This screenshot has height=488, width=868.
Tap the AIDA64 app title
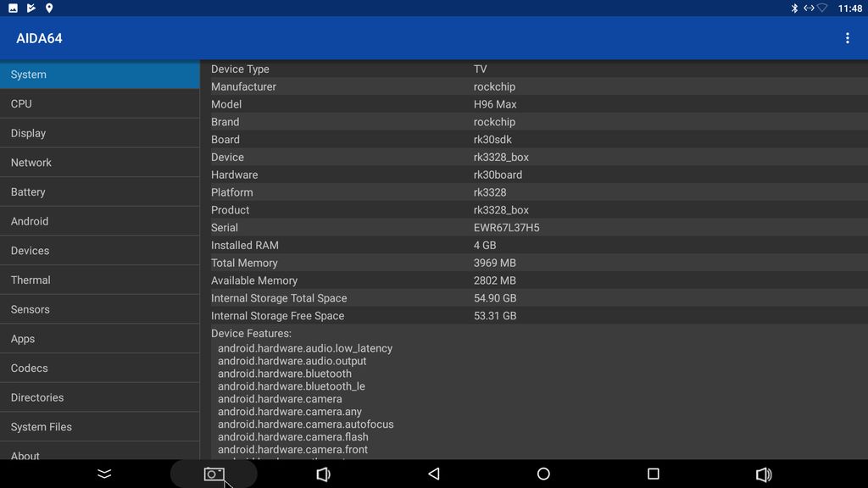[39, 38]
